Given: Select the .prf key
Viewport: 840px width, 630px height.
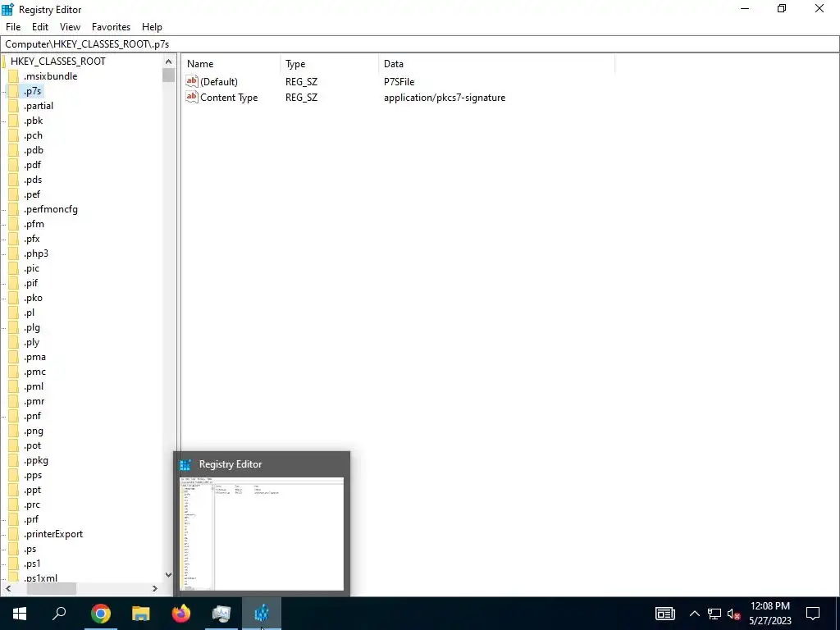Looking at the screenshot, I should tap(32, 519).
